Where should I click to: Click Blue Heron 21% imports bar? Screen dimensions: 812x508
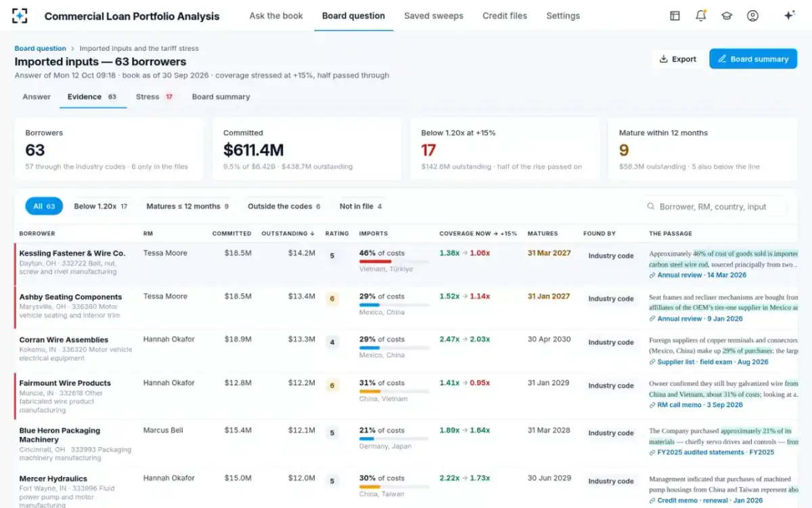pyautogui.click(x=394, y=439)
